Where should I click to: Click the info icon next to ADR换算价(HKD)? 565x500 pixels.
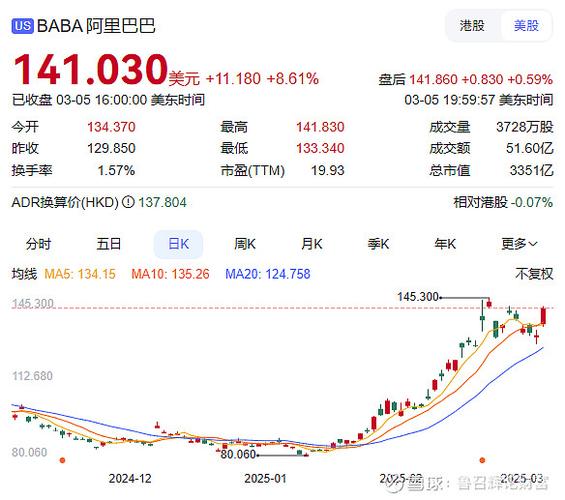point(128,202)
